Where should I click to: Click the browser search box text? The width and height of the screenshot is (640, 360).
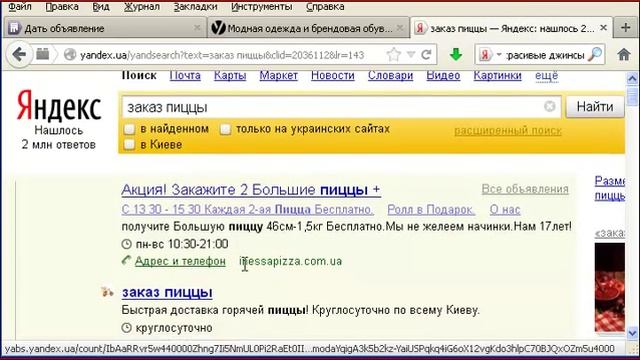click(x=545, y=55)
